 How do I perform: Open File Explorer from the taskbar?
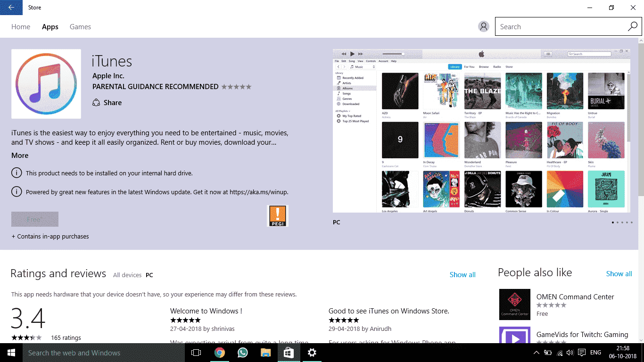(x=265, y=353)
